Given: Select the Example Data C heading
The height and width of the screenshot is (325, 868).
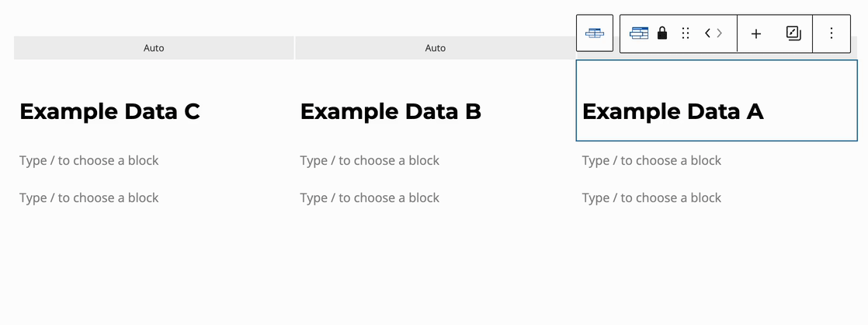Looking at the screenshot, I should point(109,112).
